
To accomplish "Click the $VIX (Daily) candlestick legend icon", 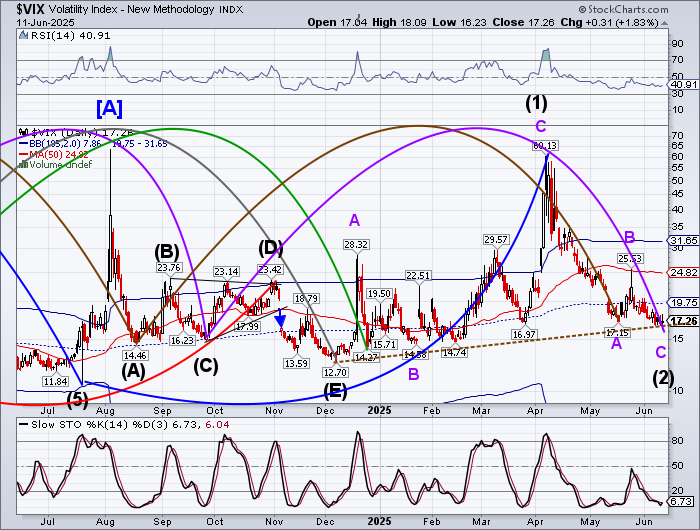I will pos(25,131).
